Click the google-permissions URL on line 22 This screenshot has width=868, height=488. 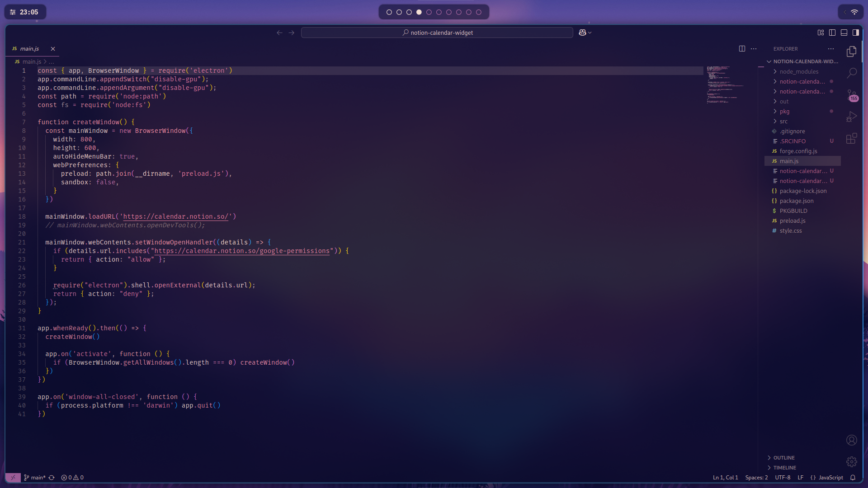coord(242,251)
